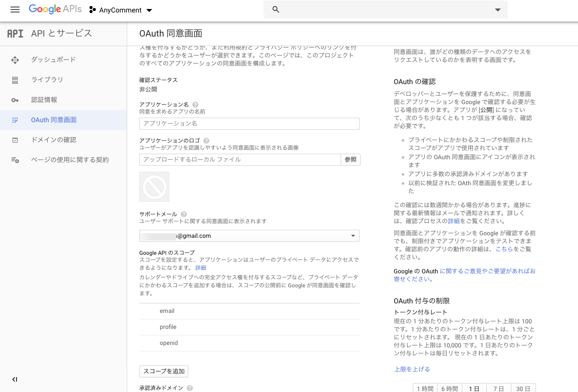Click the OAuth consent screen icon
Viewport: 578px width, 392px height.
[x=15, y=120]
